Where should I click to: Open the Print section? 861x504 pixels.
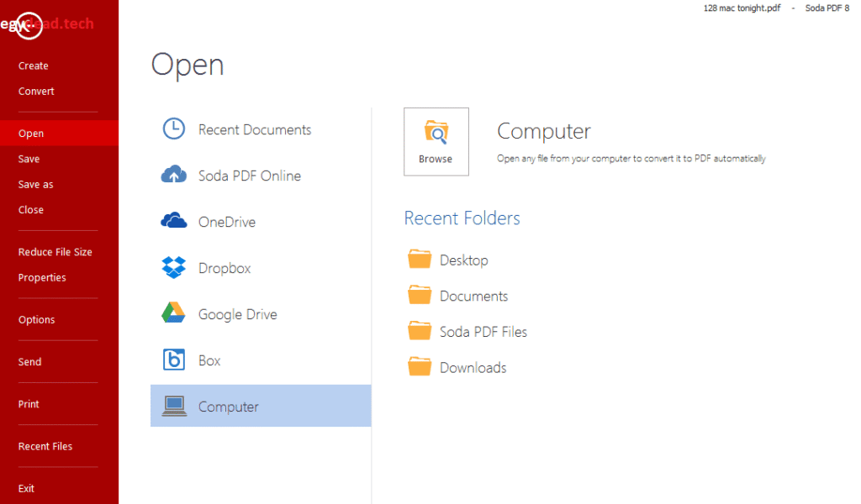click(28, 404)
